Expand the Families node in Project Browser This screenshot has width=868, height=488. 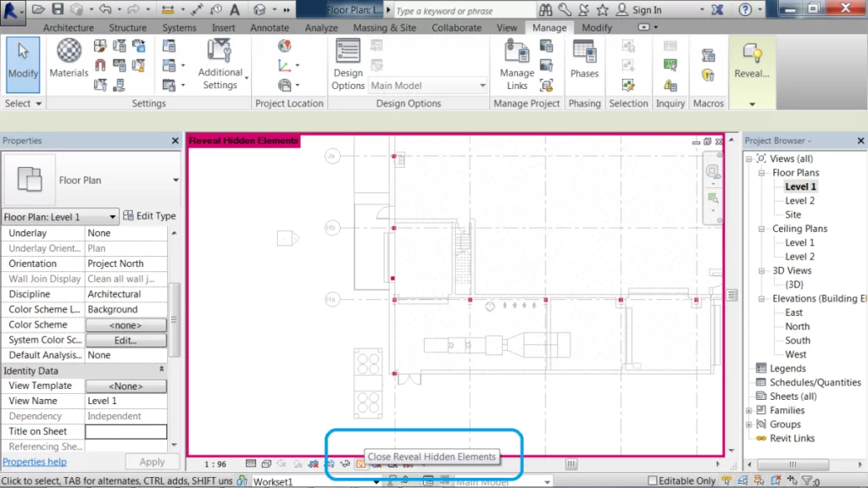pos(749,411)
